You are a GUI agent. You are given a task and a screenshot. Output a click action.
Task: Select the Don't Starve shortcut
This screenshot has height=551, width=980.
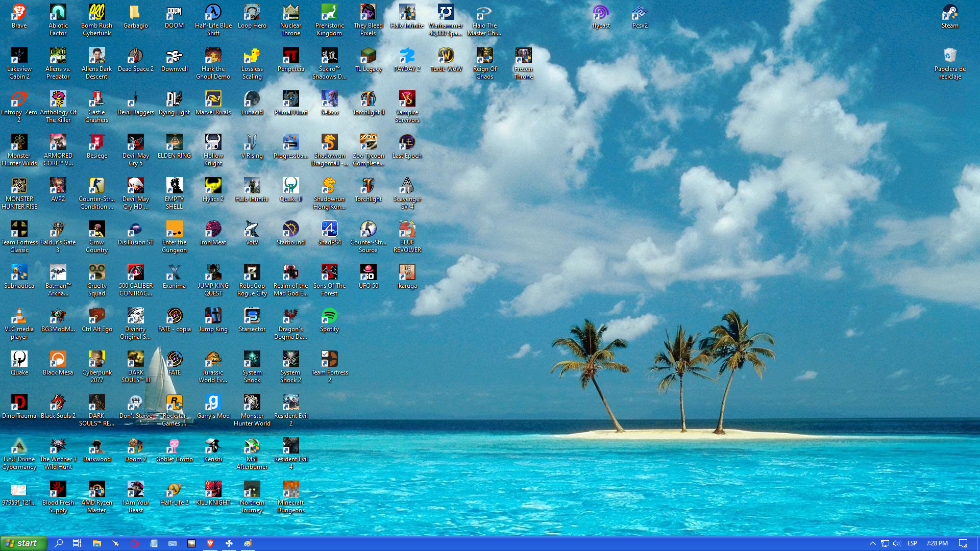136,407
